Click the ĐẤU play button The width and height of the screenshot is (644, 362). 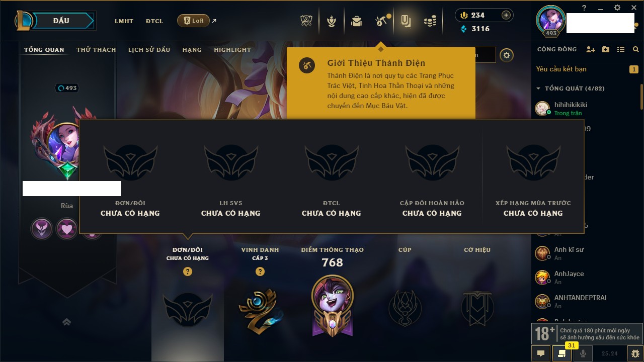[61, 21]
